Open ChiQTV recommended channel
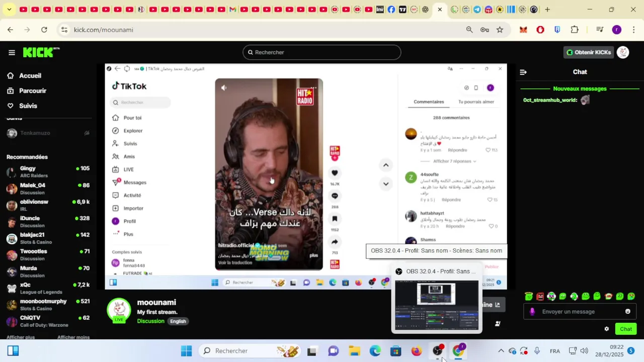The height and width of the screenshot is (362, 644). tap(48, 321)
